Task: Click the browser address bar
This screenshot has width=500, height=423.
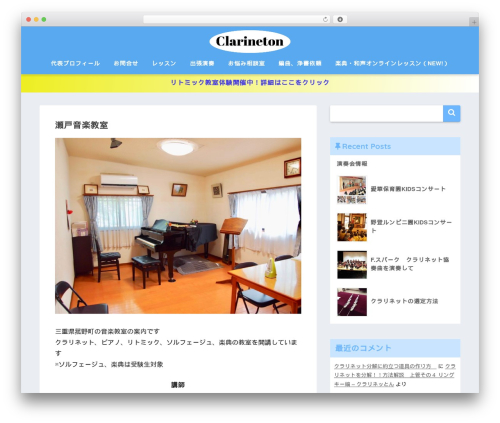Action: coord(237,20)
